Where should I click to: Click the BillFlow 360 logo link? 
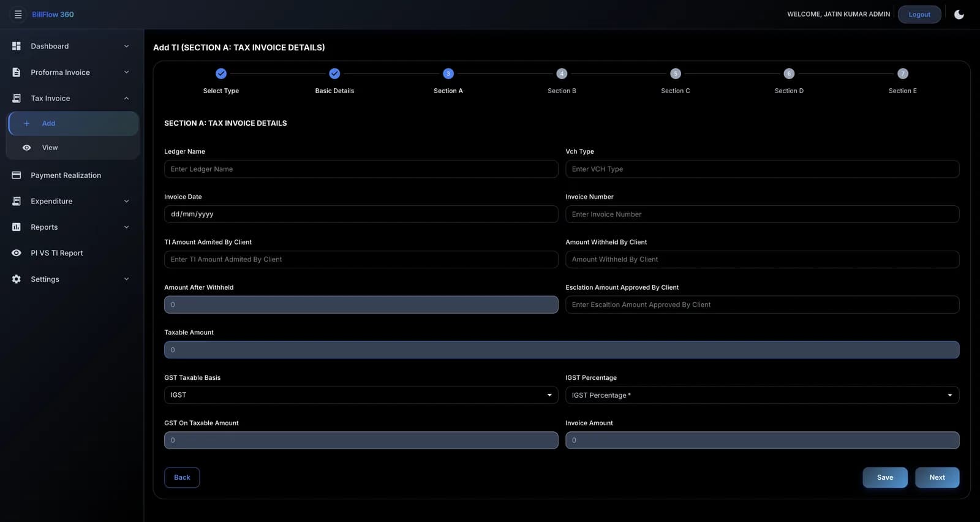[x=53, y=14]
